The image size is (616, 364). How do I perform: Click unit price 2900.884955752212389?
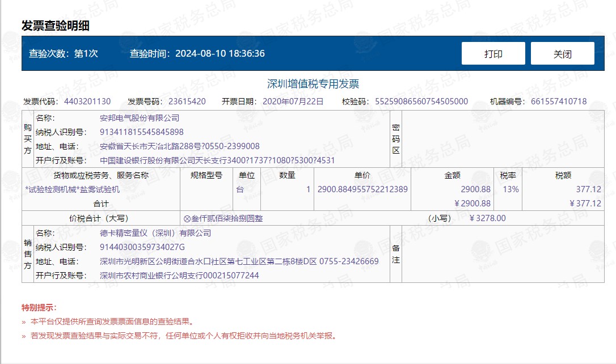[362, 189]
